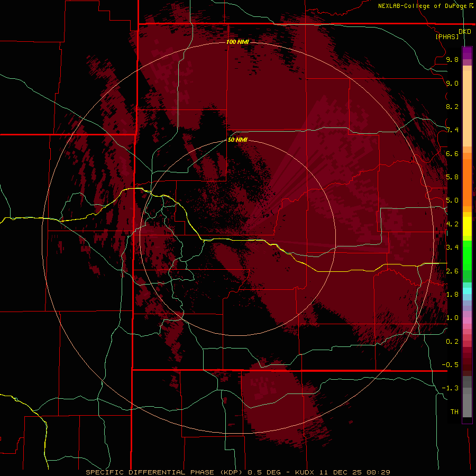Screen dimensions: 476x476
Task: Click the DKD label above the color scale
Action: [x=465, y=32]
